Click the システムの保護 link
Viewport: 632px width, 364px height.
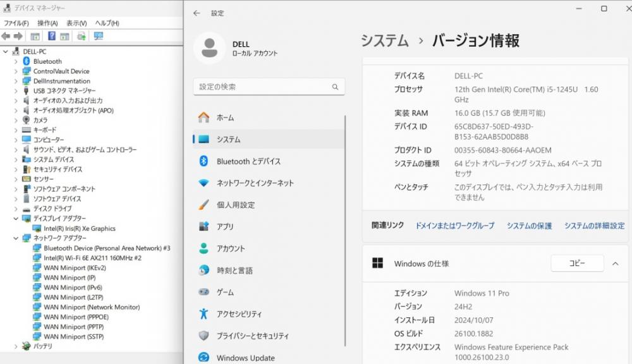coord(529,226)
